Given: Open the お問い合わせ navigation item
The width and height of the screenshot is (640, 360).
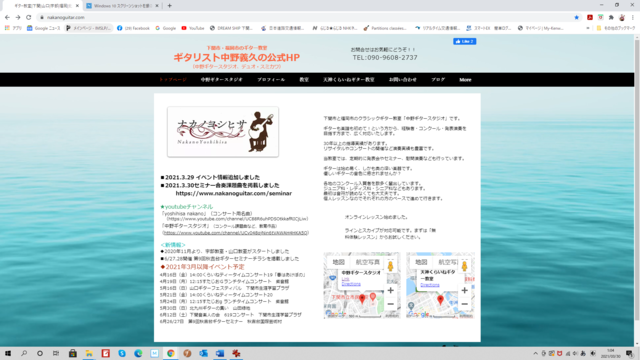Looking at the screenshot, I should coord(402,80).
